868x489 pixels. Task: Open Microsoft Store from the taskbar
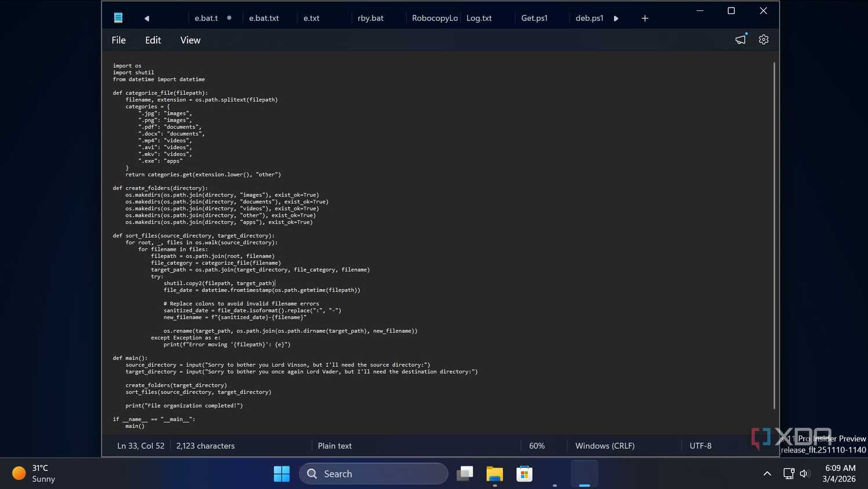click(x=525, y=474)
